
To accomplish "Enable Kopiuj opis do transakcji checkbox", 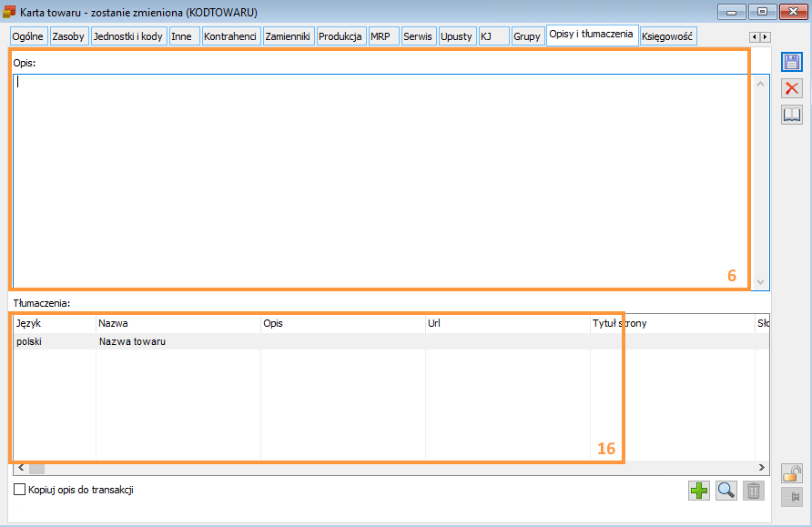I will coord(20,491).
